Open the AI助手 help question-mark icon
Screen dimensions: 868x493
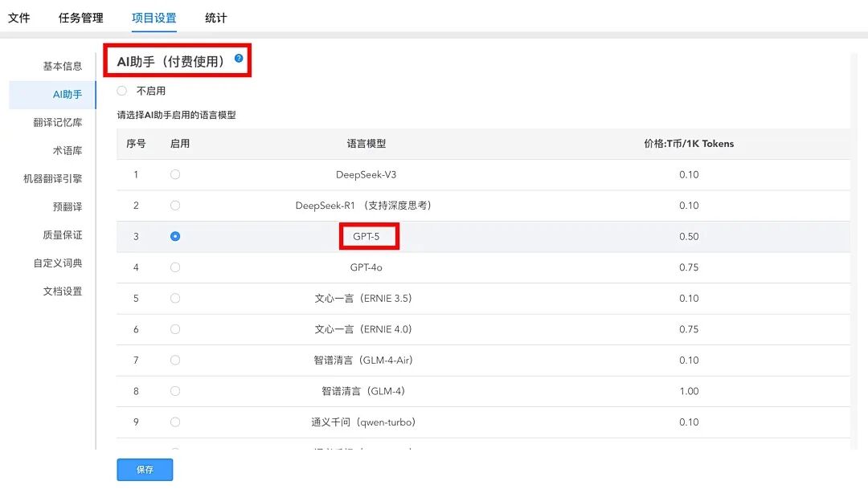pos(239,58)
